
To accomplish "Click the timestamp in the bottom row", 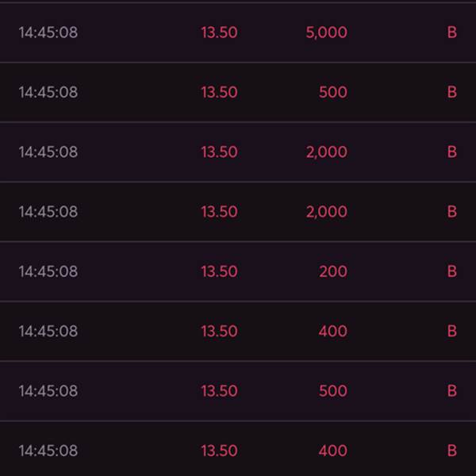I will click(48, 451).
